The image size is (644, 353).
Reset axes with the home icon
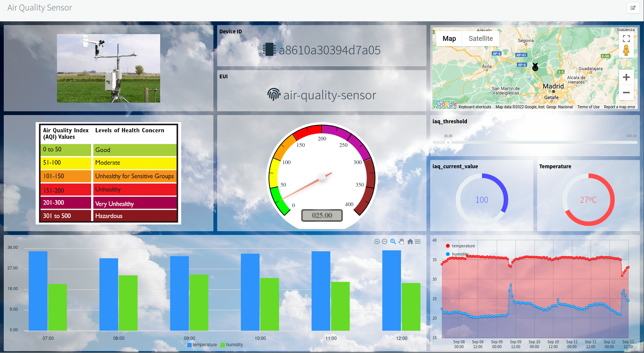[x=410, y=241]
